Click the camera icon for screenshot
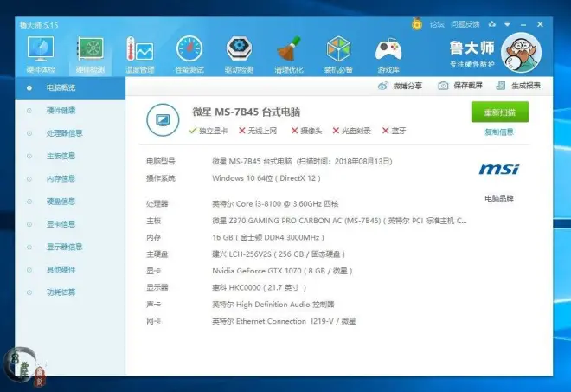Viewport: 571px width, 392px height. 443,86
